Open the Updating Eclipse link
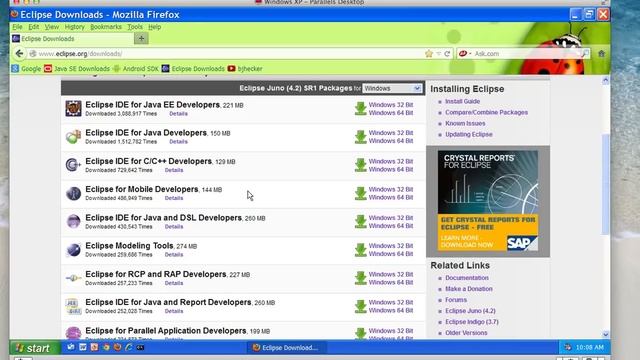Image resolution: width=640 pixels, height=360 pixels. point(469,134)
